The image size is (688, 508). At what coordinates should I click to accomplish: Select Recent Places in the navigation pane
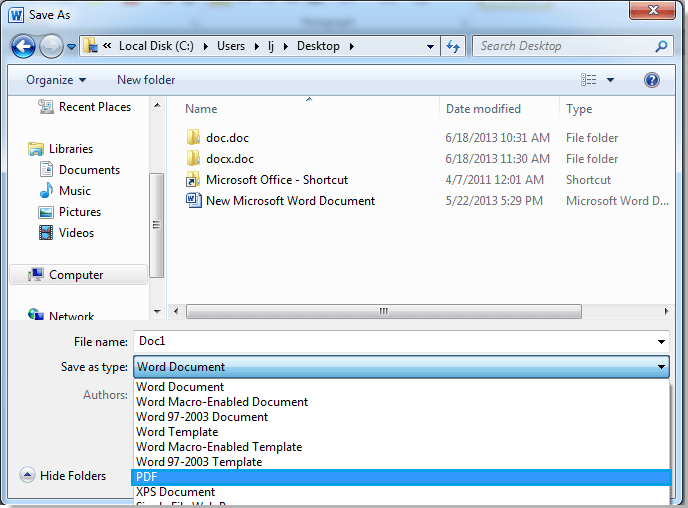pyautogui.click(x=85, y=107)
